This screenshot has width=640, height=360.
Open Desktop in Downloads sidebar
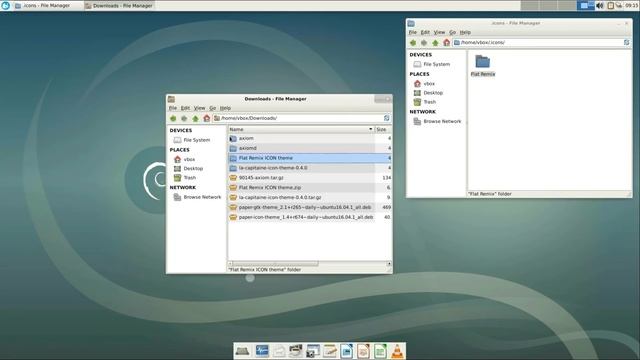[188, 169]
